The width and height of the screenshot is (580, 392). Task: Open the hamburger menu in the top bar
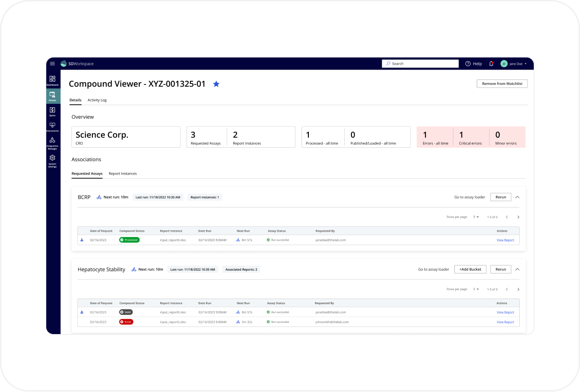click(x=53, y=64)
